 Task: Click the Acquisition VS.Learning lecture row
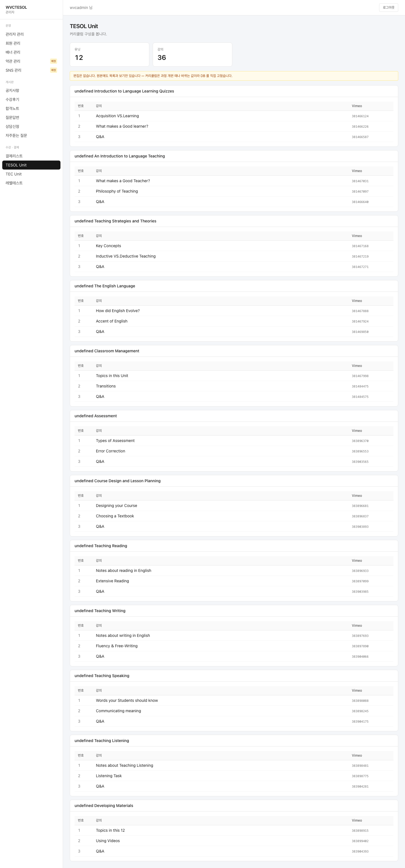(x=234, y=116)
